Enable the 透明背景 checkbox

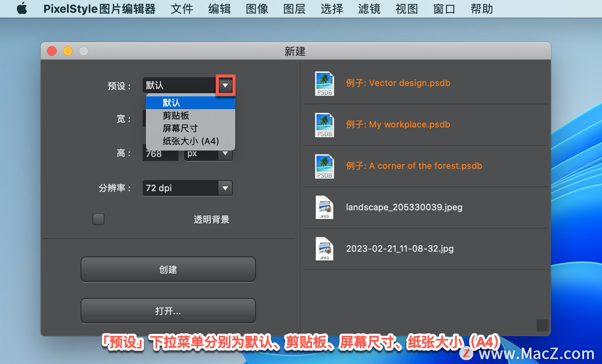[x=98, y=219]
